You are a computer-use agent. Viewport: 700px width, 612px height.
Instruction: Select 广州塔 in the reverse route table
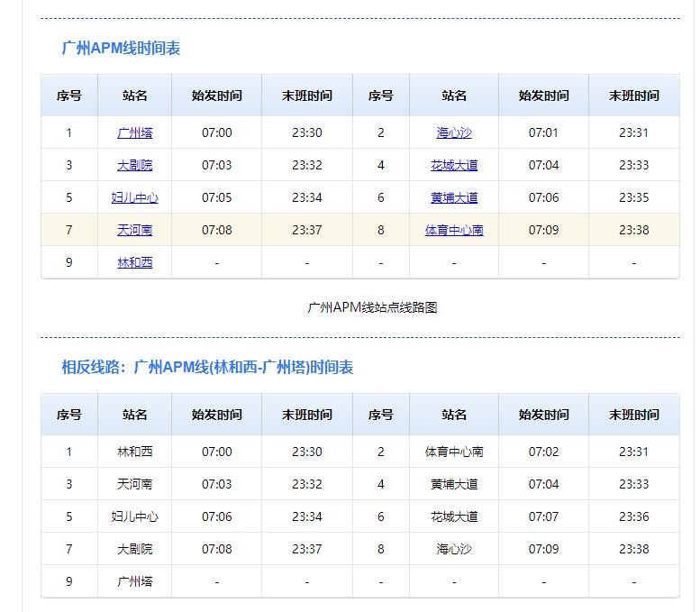[134, 581]
